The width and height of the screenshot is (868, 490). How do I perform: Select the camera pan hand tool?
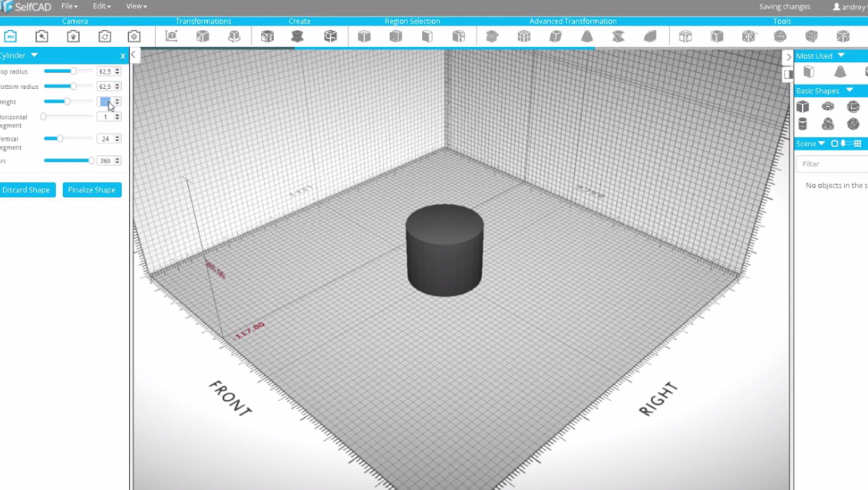tap(73, 37)
